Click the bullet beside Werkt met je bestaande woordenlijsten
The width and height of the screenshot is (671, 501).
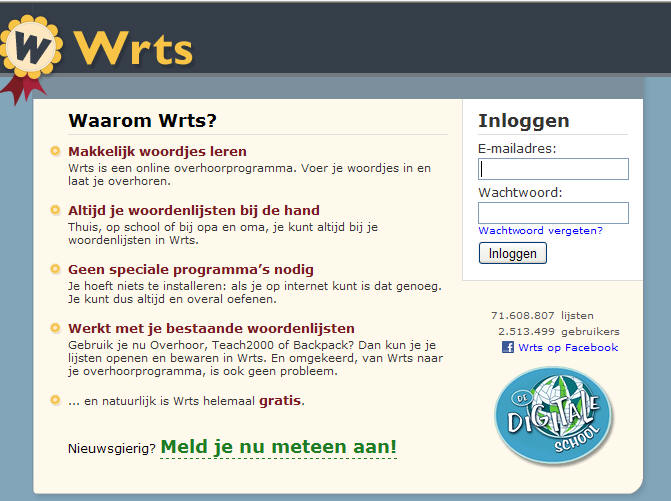coord(55,328)
